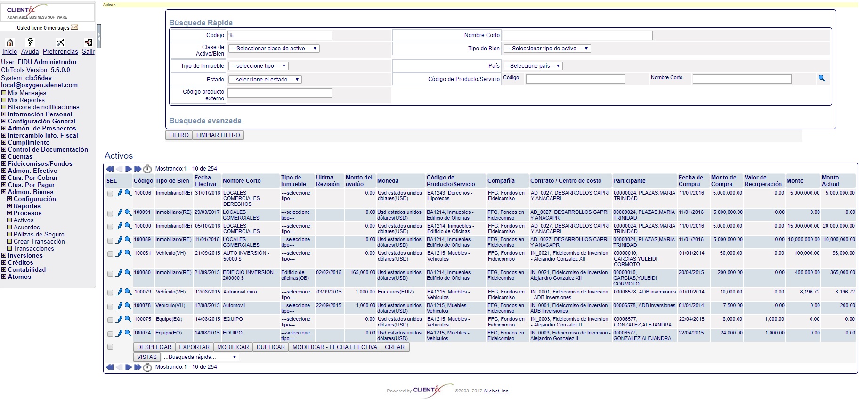The image size is (868, 399).
Task: Edit asset 100096 using pencil icon
Action: [120, 193]
